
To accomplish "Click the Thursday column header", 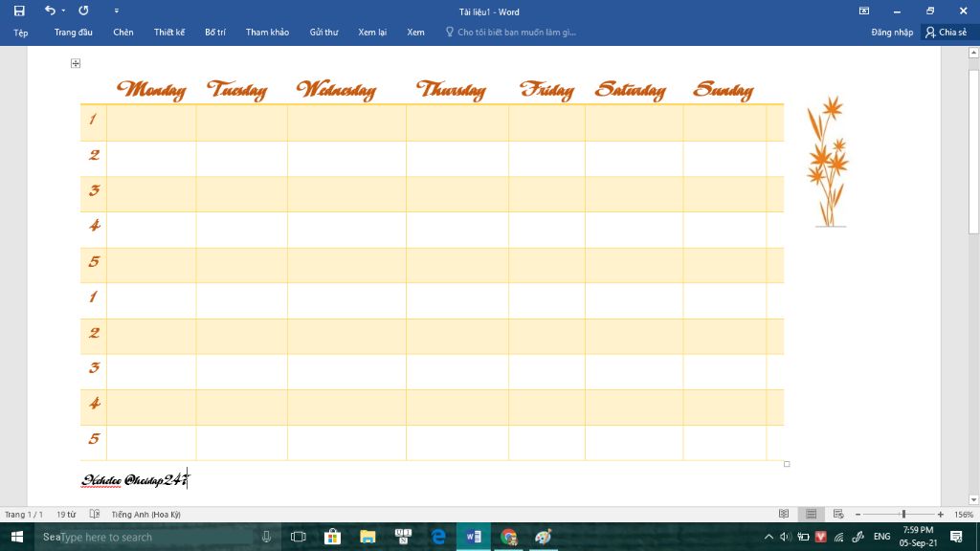I will (x=452, y=91).
